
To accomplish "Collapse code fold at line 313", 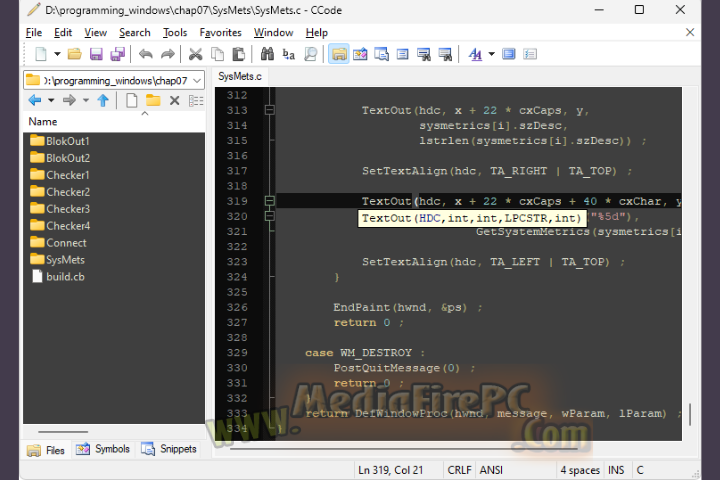I will click(270, 110).
